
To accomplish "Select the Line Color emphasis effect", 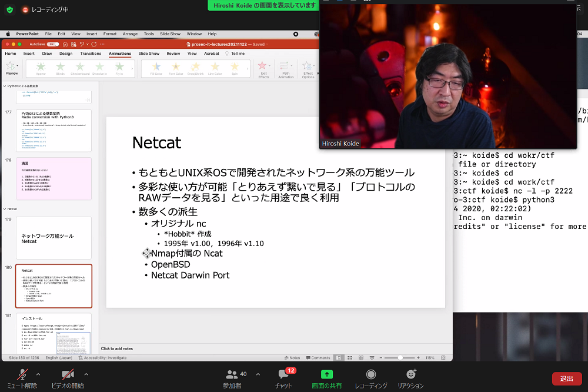I will click(215, 68).
